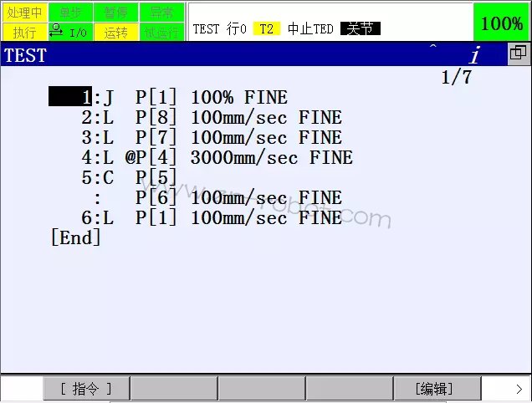532x403 pixels.
Task: Open the info i icon
Action: coord(475,54)
